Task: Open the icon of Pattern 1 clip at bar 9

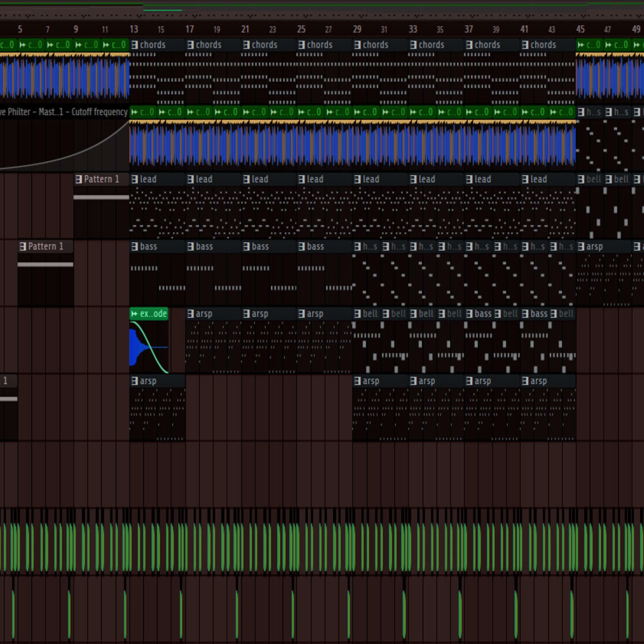Action: coord(79,179)
